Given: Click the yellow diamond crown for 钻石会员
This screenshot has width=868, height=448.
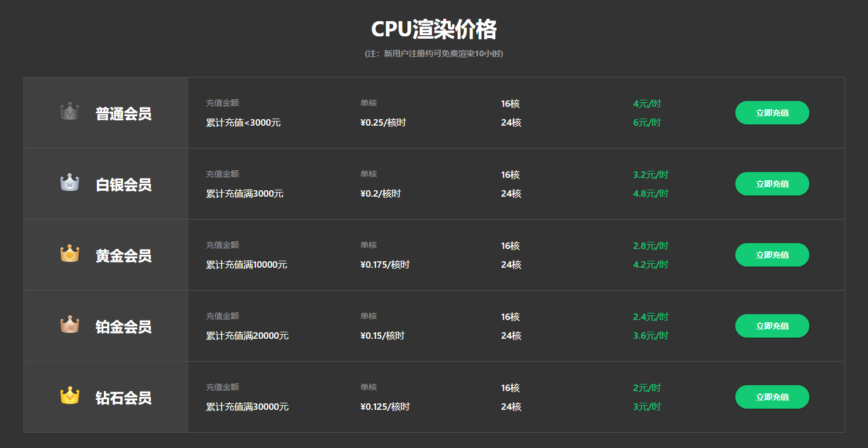Looking at the screenshot, I should point(70,396).
